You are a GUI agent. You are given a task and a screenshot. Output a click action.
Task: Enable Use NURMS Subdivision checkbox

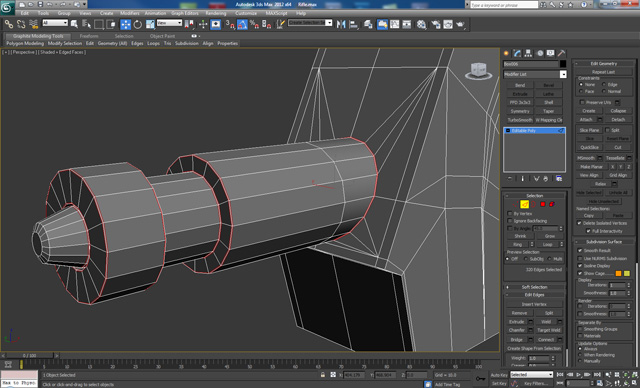pyautogui.click(x=580, y=258)
